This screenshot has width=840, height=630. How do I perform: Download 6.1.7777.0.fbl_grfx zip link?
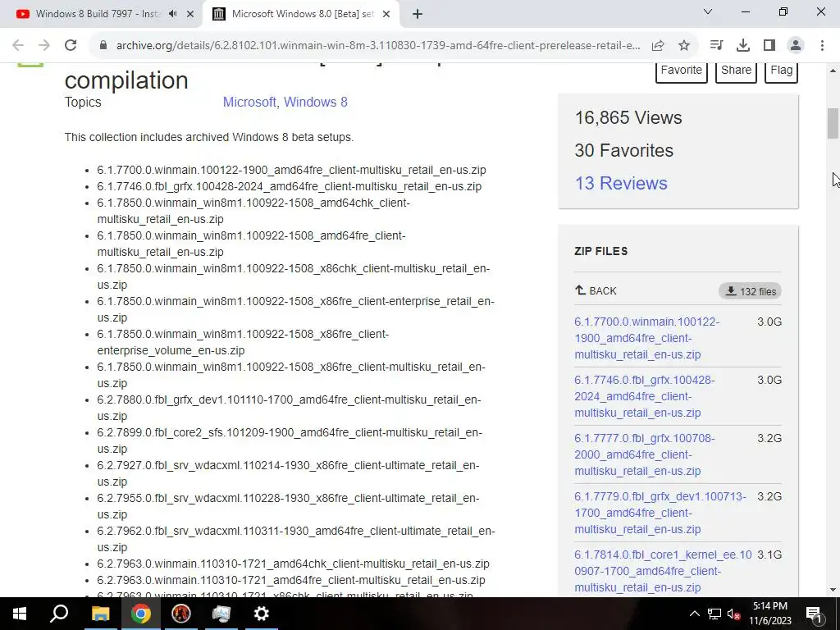pyautogui.click(x=645, y=454)
